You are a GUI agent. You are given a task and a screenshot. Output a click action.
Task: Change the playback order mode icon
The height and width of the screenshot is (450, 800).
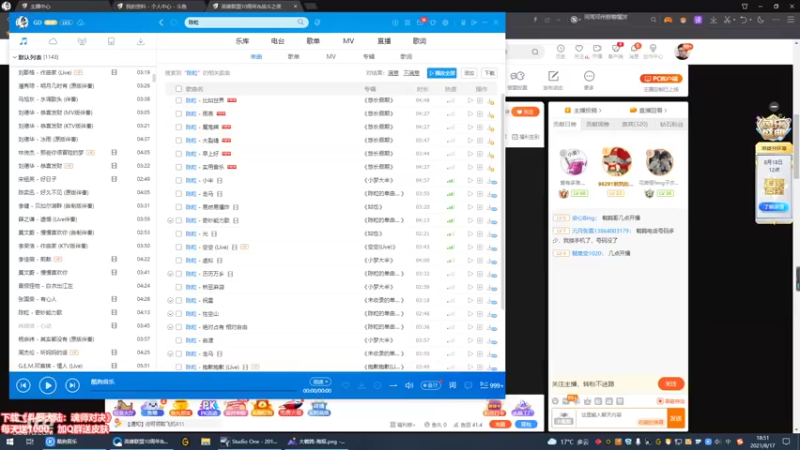[x=393, y=385]
